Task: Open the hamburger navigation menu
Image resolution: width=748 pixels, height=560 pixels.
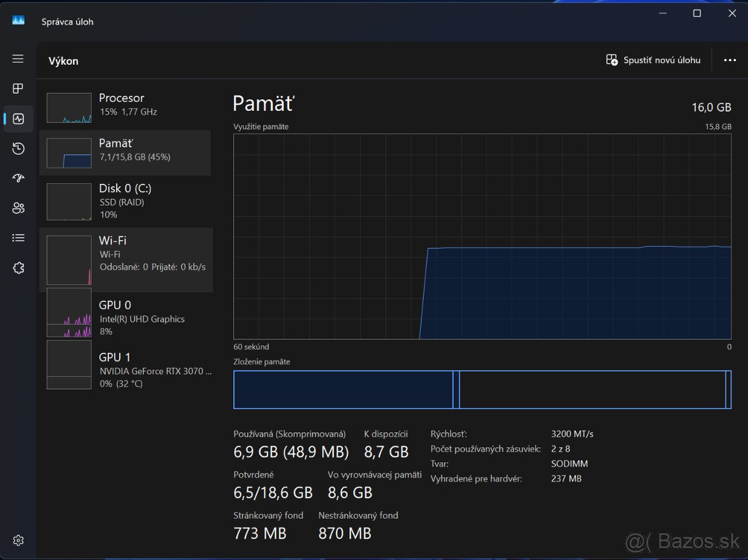Action: [18, 59]
